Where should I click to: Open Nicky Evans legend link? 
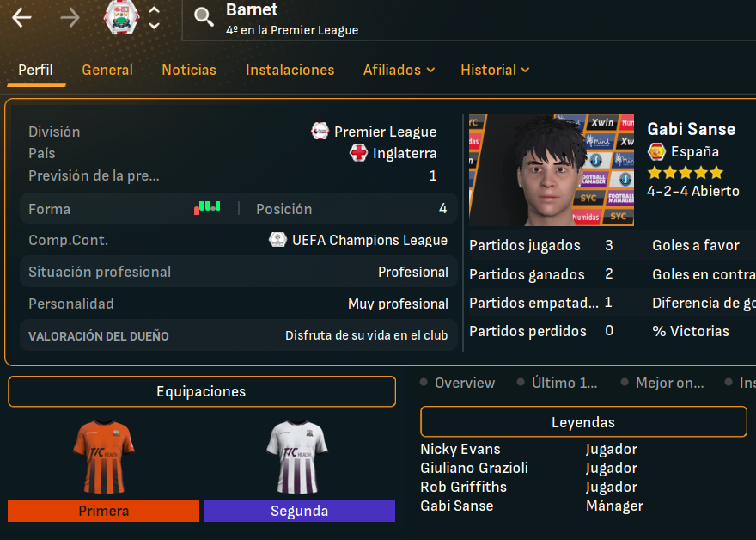[x=460, y=449]
